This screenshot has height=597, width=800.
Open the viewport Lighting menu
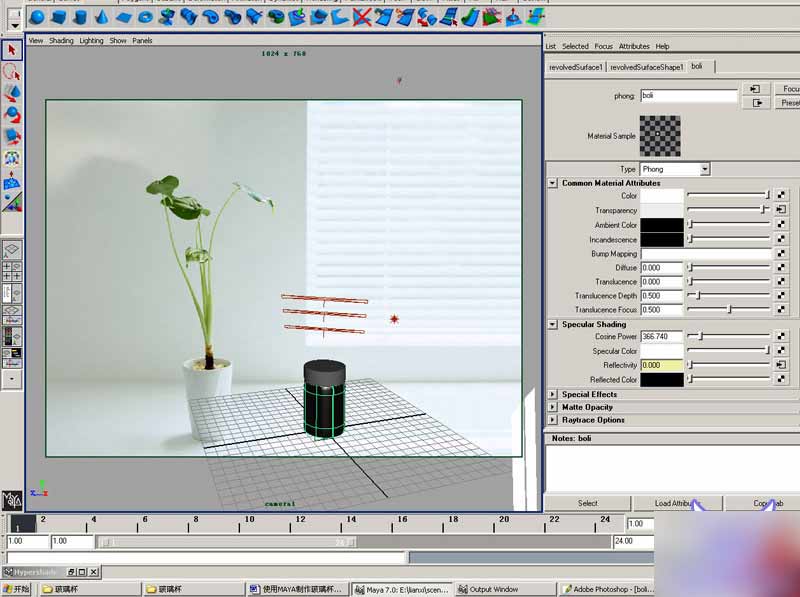[x=91, y=40]
